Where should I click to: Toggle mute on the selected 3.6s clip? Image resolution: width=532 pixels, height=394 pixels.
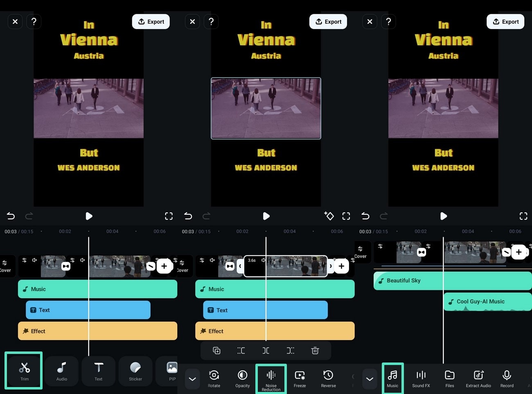pyautogui.click(x=264, y=260)
